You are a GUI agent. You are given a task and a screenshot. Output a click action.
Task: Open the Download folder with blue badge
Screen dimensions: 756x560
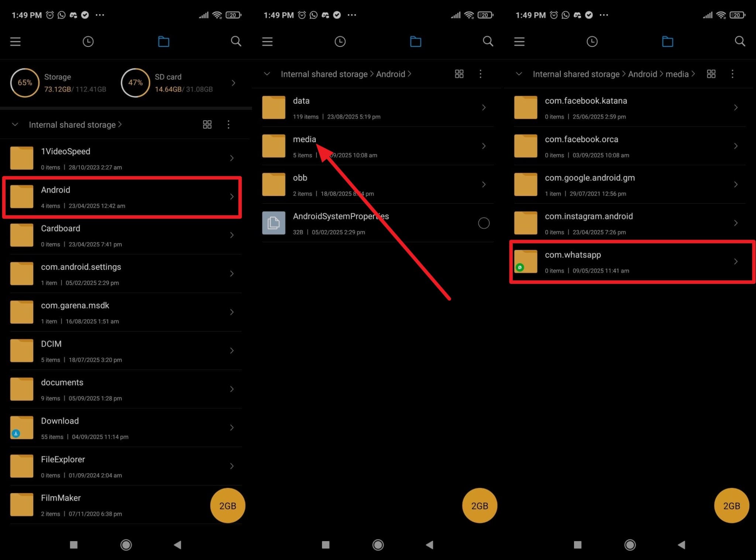(126, 428)
